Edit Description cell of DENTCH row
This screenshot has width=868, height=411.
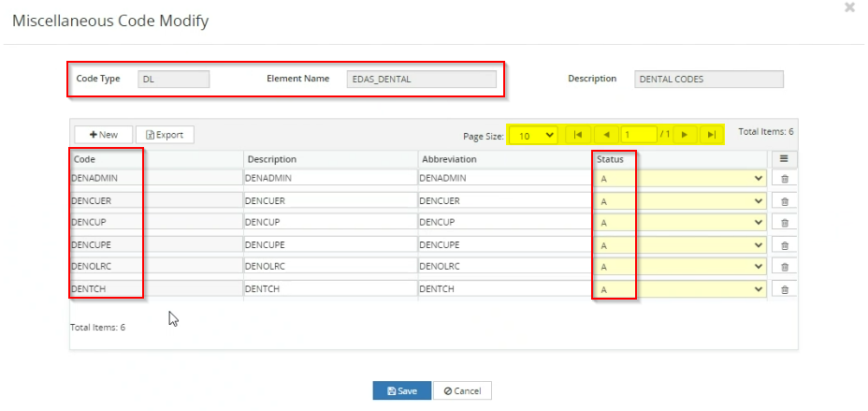click(330, 289)
